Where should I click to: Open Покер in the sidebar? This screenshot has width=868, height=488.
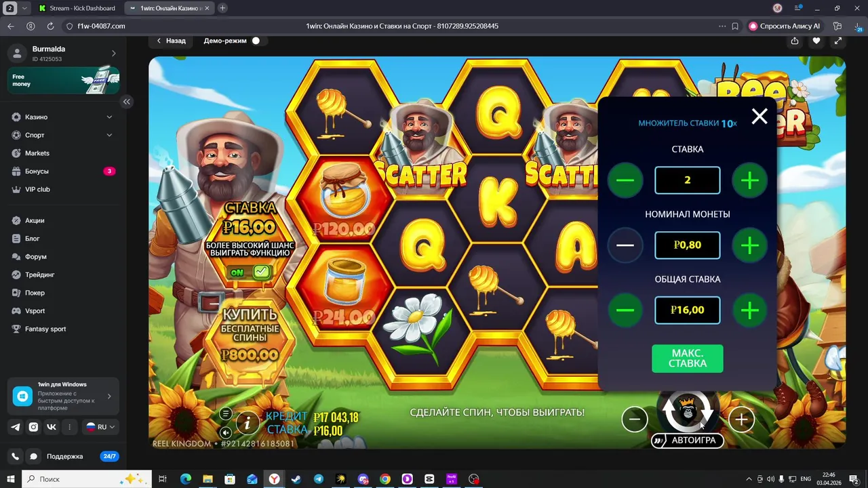tap(63, 293)
